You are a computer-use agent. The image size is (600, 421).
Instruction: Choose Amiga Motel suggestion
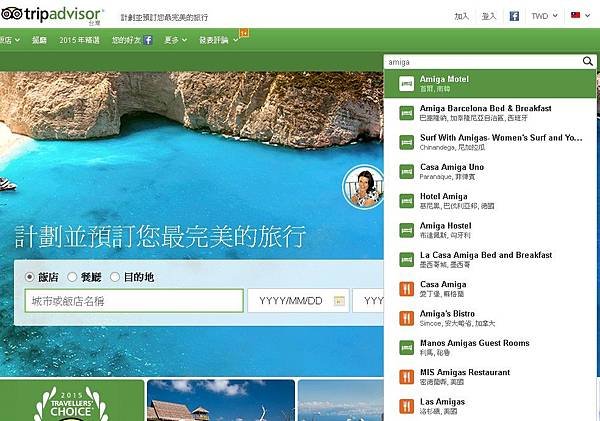click(x=490, y=84)
